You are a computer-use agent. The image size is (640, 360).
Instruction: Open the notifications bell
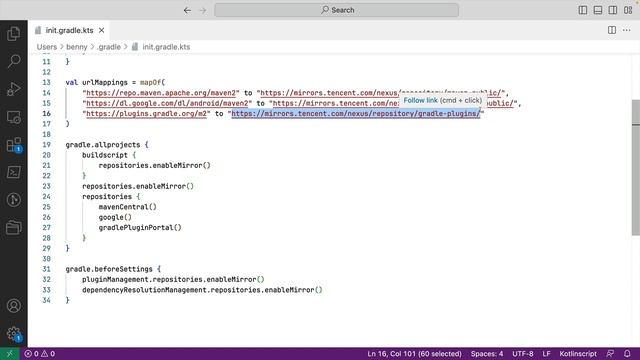(627, 354)
